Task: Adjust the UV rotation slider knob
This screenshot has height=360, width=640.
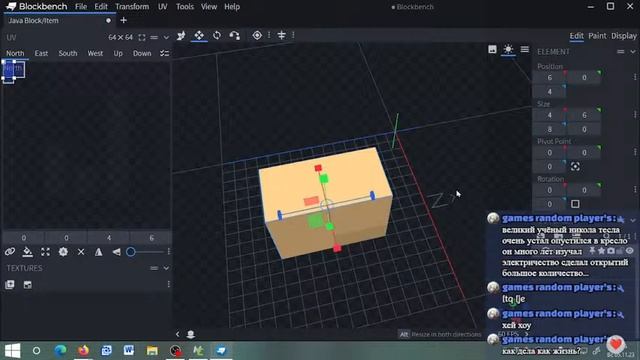Action: (131, 252)
